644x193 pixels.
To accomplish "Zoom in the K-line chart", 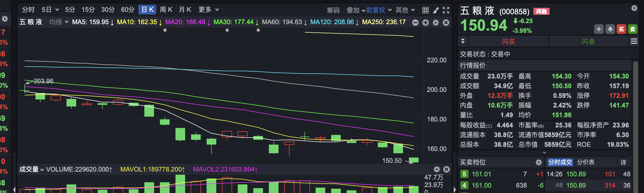I will [426, 23].
